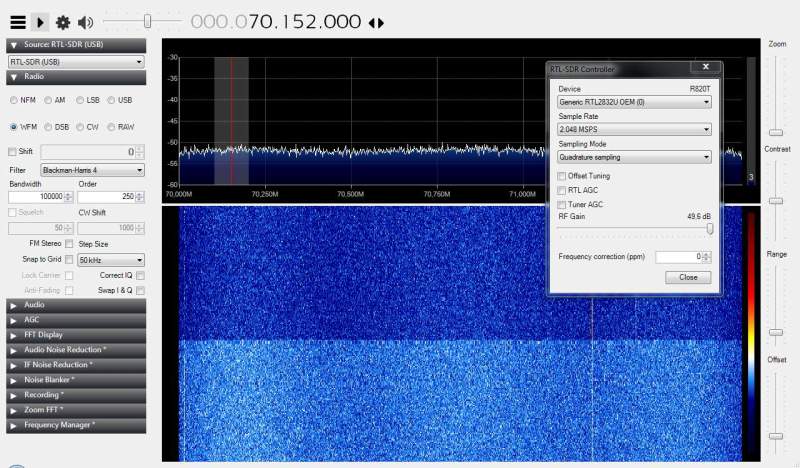
Task: Enable the Tuner AGC checkbox
Action: pos(562,204)
